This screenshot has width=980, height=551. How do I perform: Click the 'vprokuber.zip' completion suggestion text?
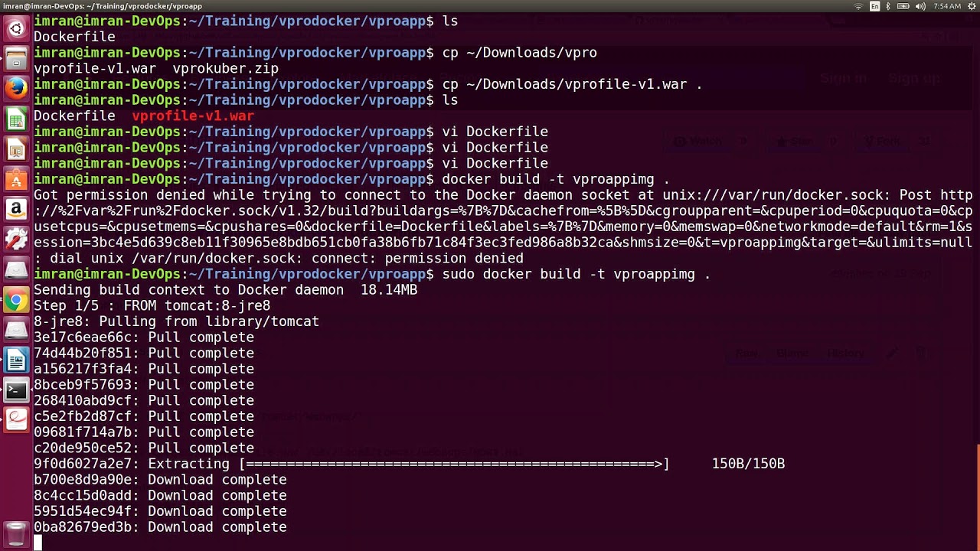pos(225,69)
